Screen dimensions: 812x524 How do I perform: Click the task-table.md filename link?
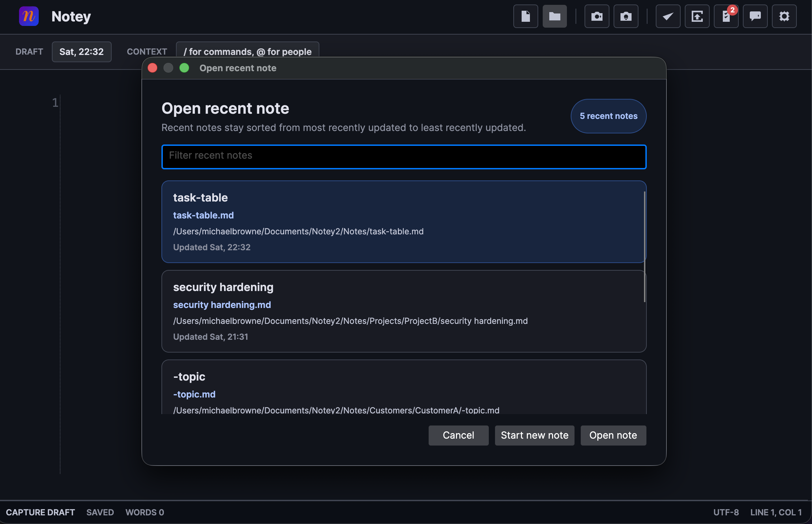[x=203, y=215]
